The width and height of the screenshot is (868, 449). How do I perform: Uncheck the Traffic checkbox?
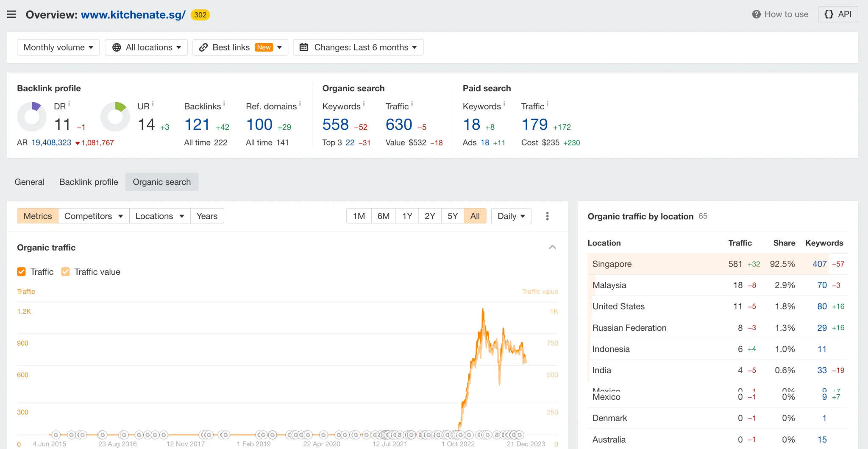(21, 272)
